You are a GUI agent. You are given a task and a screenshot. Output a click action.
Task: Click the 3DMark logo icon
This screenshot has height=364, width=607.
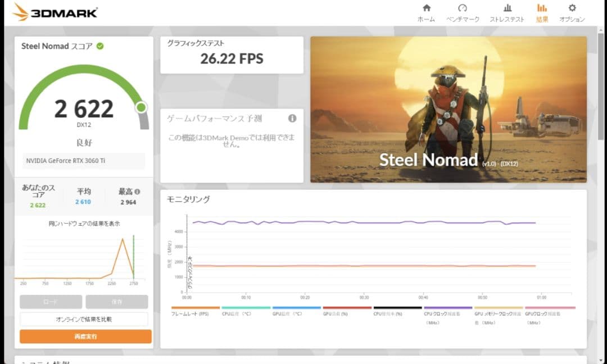(21, 10)
